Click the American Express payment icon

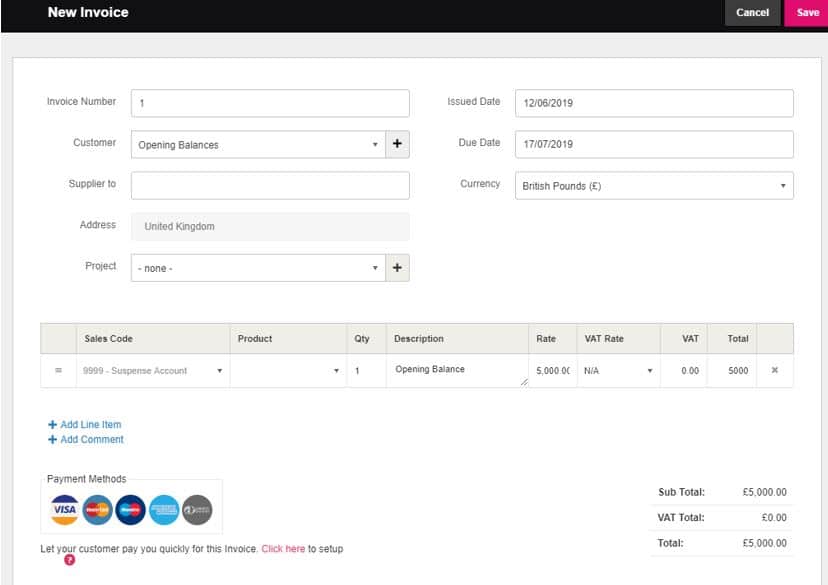(164, 510)
